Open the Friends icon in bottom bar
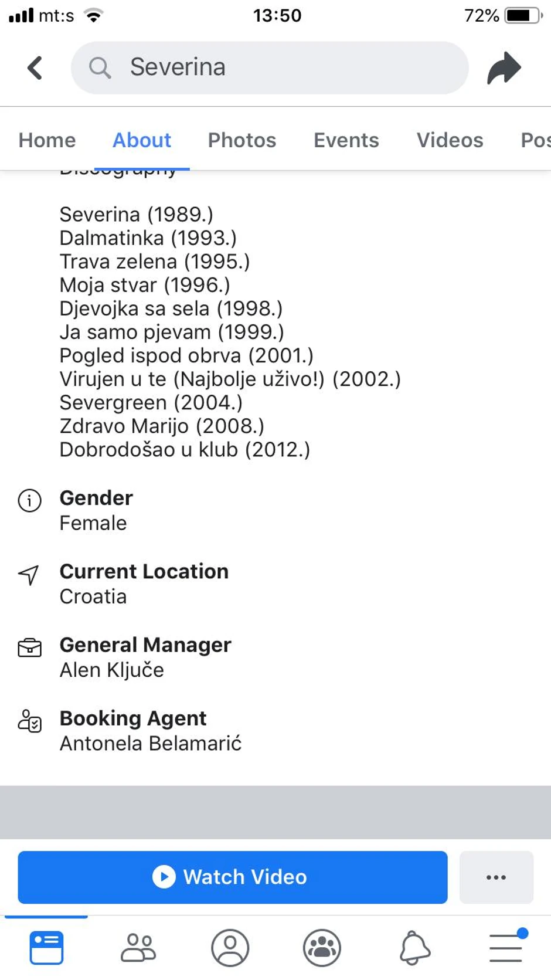Viewport: 551px width, 980px height. point(138,947)
